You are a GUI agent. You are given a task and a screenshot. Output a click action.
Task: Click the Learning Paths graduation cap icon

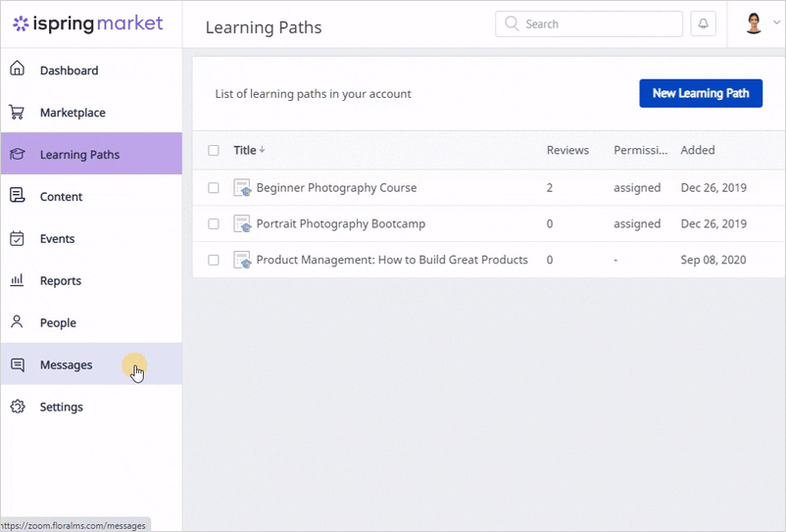click(x=17, y=154)
